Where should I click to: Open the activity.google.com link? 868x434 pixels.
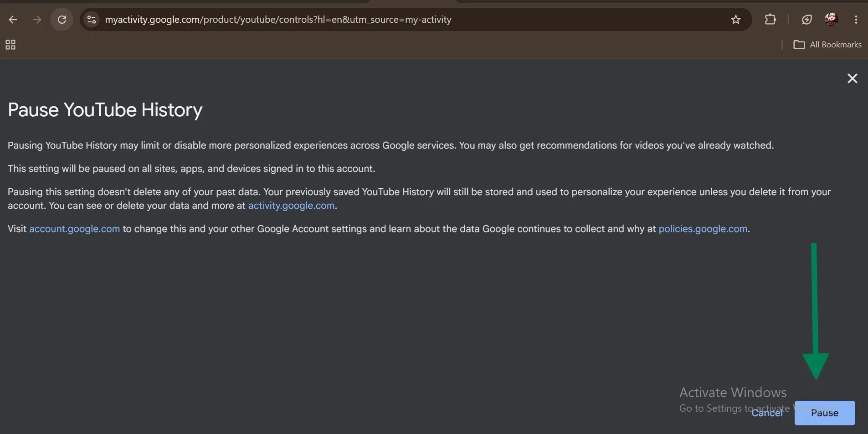click(x=291, y=206)
